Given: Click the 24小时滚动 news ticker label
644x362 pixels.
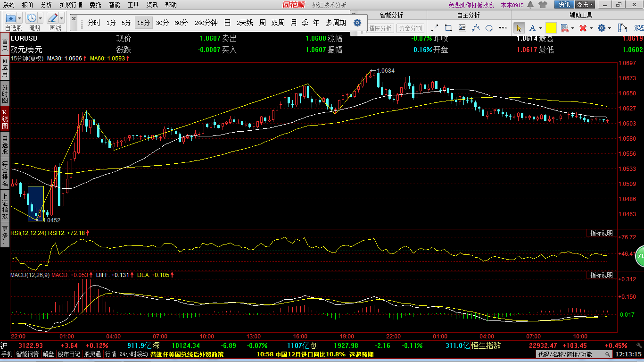Looking at the screenshot, I should [x=133, y=354].
